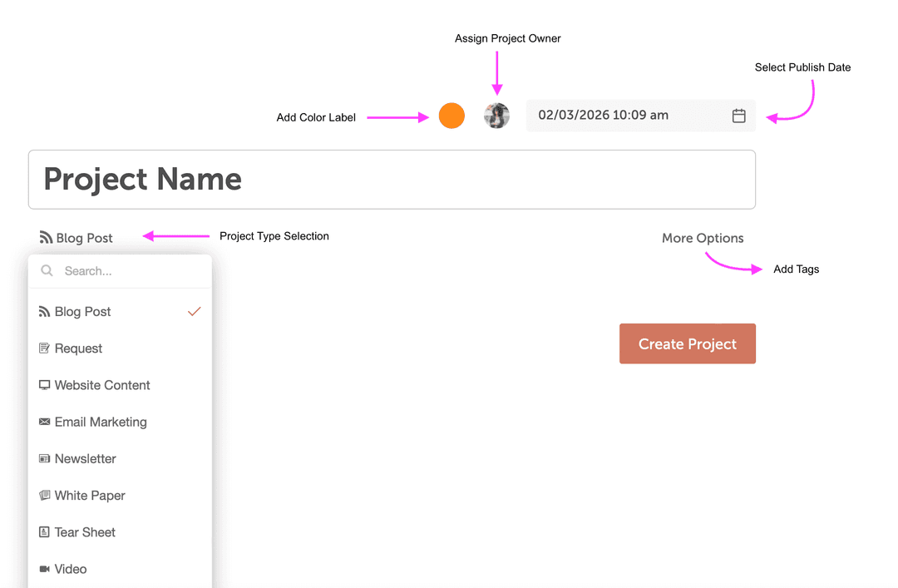This screenshot has height=588, width=898.
Task: Pick Website Content from the list
Action: 102,386
